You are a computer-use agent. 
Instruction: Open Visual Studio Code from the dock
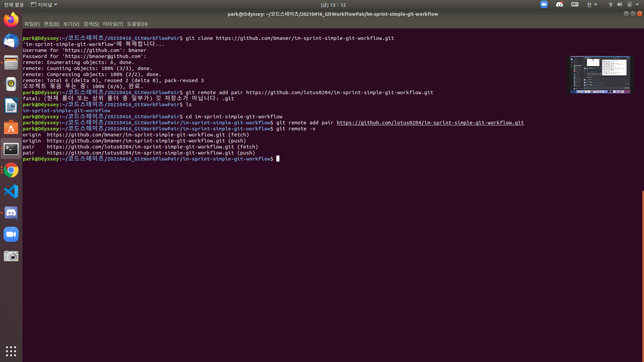tap(11, 192)
